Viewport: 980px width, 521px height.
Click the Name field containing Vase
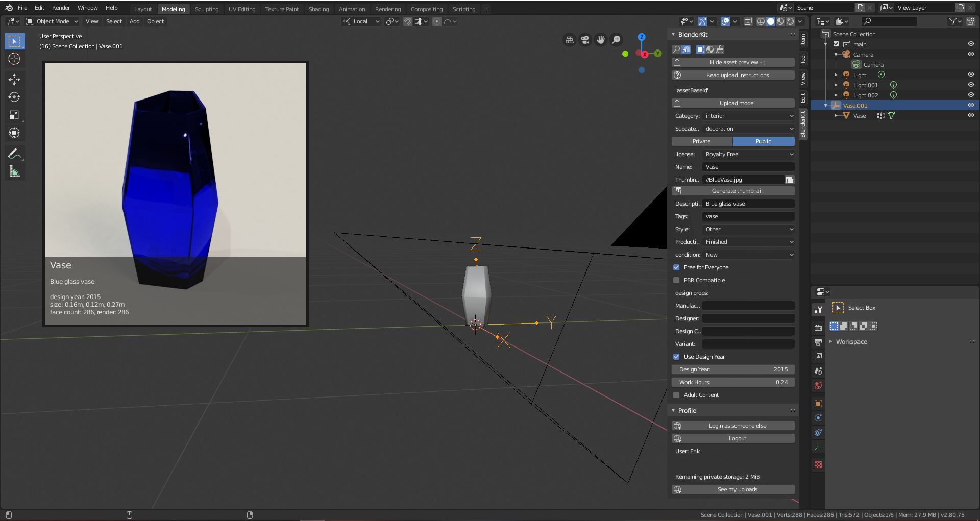point(748,167)
